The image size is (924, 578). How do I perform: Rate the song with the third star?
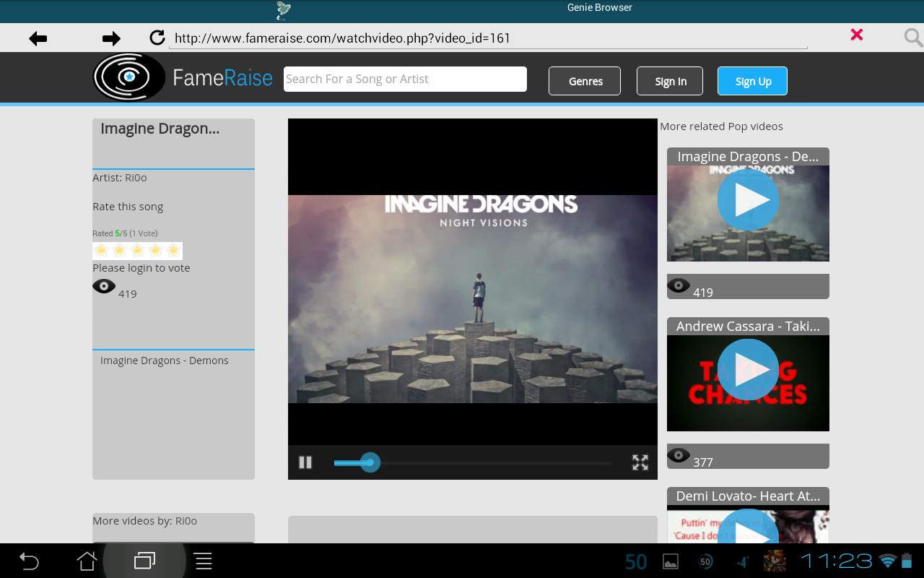137,251
